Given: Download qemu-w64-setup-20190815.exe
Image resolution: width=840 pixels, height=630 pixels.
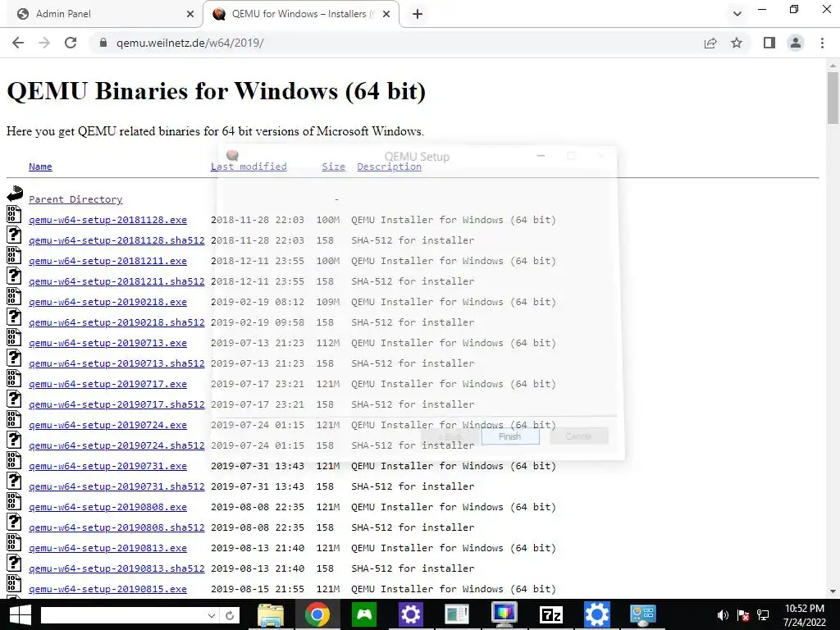Looking at the screenshot, I should (x=107, y=589).
